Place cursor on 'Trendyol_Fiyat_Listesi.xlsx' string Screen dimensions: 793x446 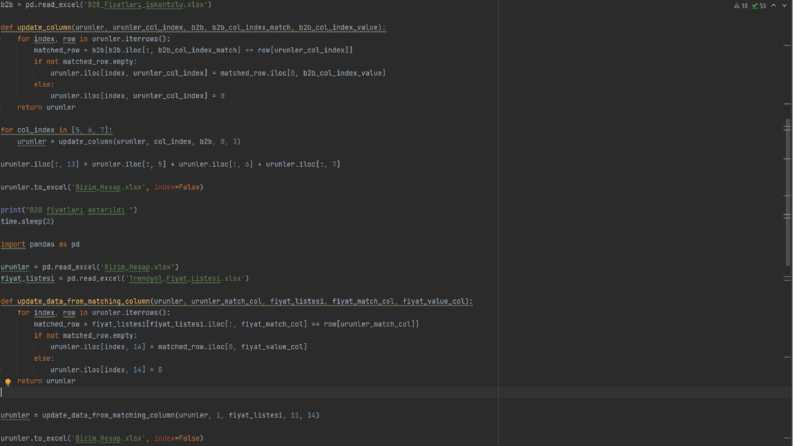[x=185, y=279]
